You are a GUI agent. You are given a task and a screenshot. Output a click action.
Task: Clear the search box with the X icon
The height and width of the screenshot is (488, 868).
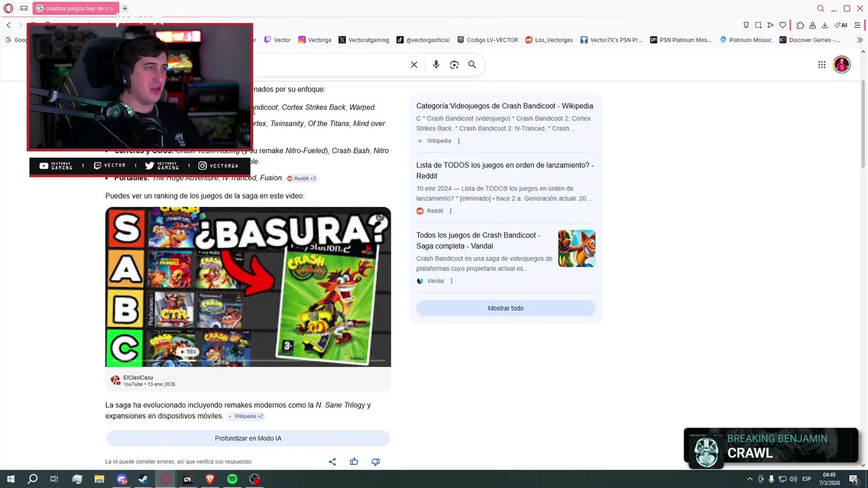point(414,64)
